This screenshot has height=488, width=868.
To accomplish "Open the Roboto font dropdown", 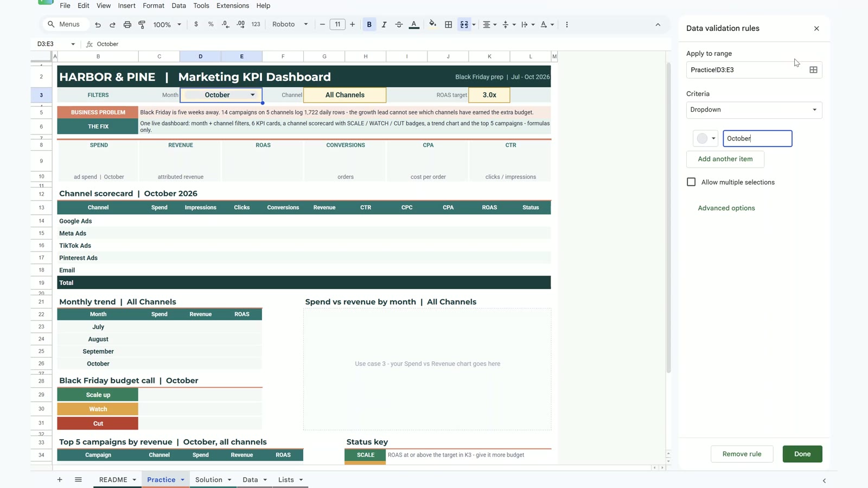I will (290, 24).
